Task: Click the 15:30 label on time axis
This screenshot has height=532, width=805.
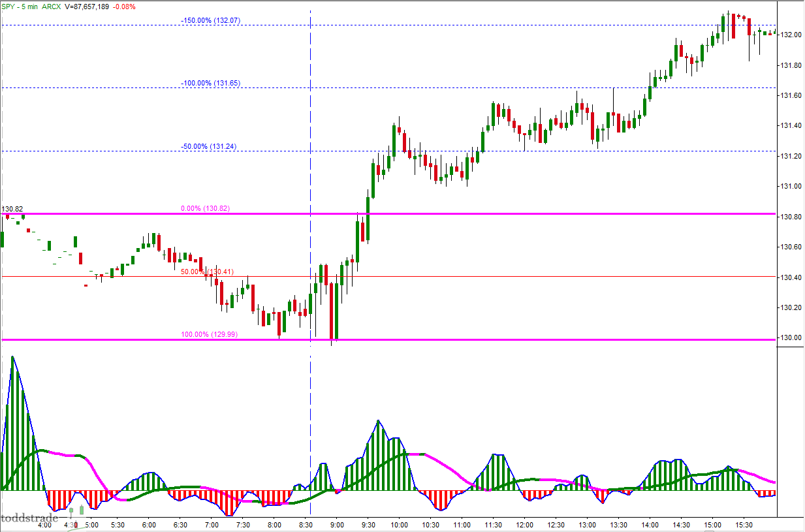Action: pos(744,524)
